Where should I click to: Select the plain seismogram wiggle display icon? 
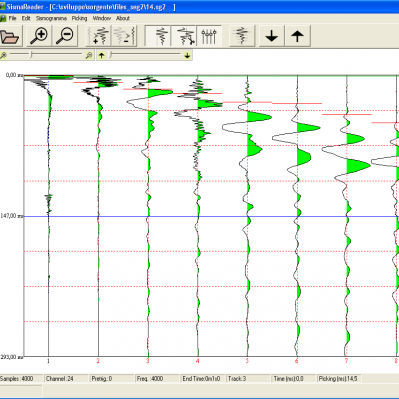tap(159, 36)
